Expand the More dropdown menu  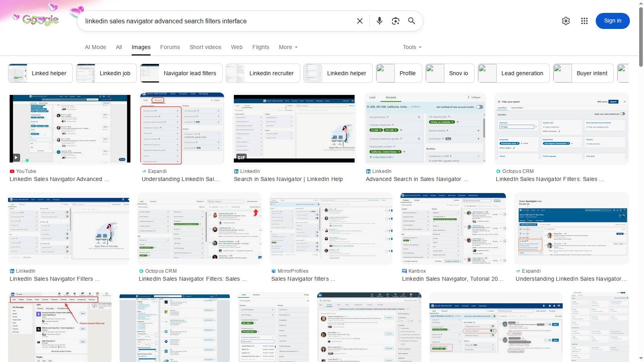coord(288,47)
